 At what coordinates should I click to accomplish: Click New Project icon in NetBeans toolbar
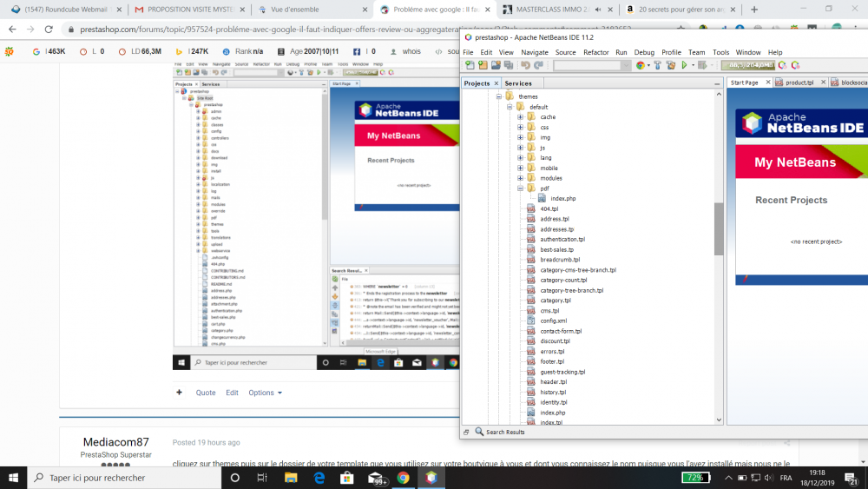(483, 65)
